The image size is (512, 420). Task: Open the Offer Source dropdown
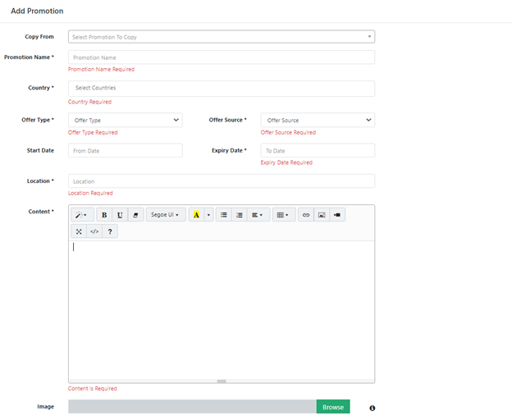point(318,120)
